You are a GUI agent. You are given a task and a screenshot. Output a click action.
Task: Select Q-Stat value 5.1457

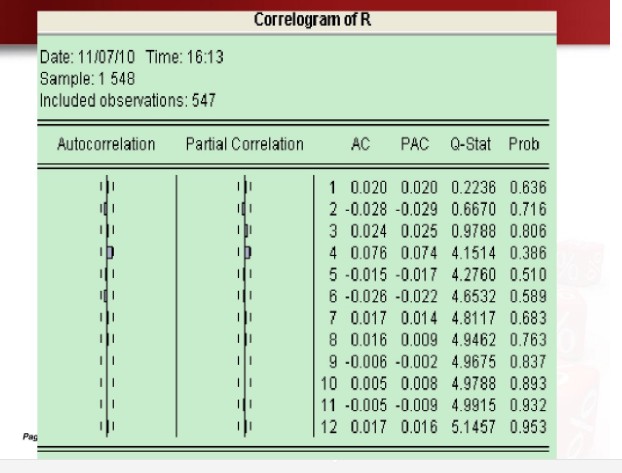point(474,427)
